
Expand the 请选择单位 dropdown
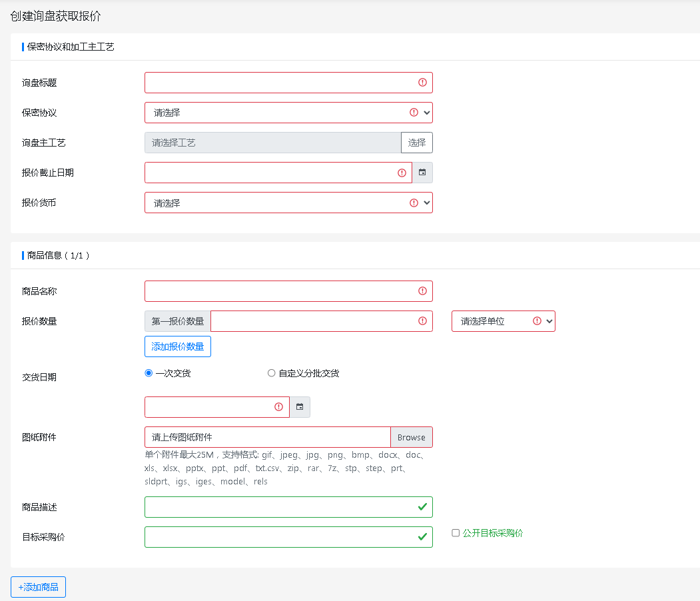(x=503, y=321)
